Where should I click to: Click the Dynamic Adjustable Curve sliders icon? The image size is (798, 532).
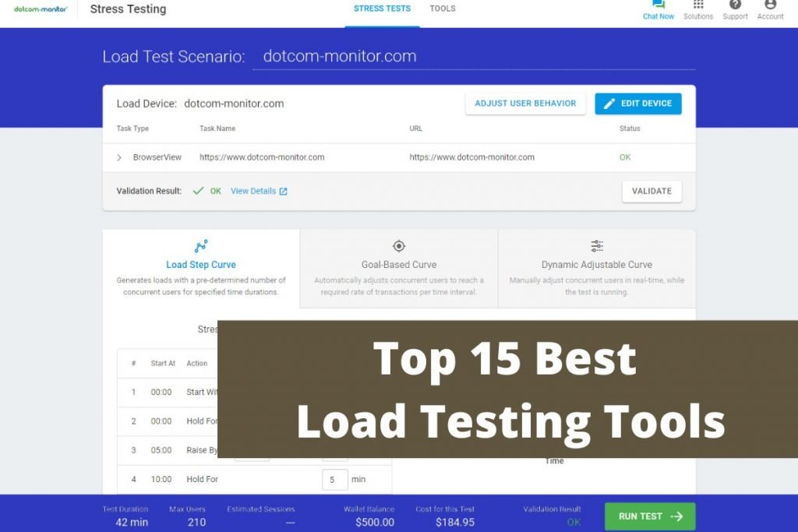click(x=597, y=246)
